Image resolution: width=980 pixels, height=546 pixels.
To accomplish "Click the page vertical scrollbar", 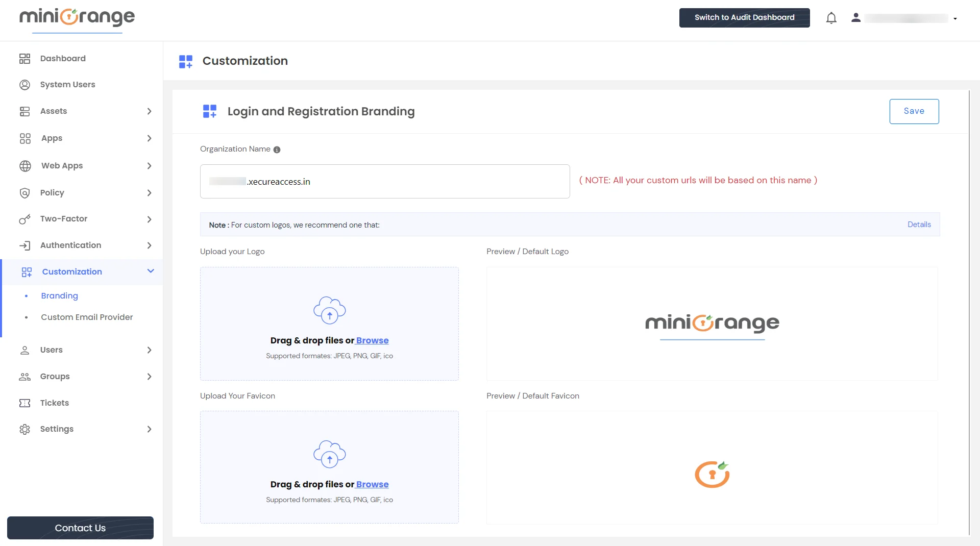I will click(x=969, y=312).
